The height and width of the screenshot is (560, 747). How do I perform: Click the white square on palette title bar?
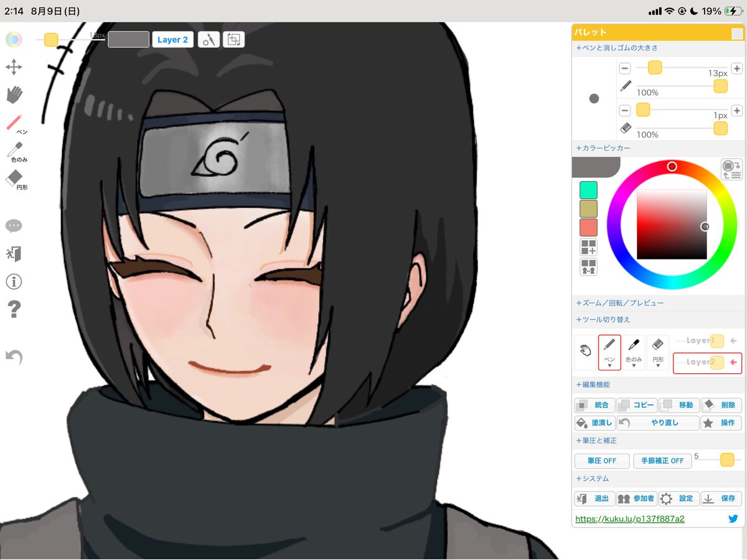point(736,34)
